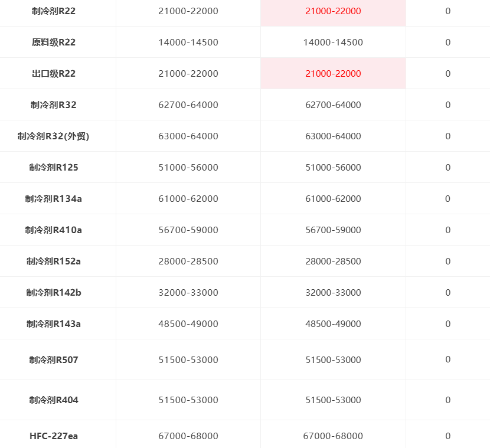This screenshot has height=448, width=490.
Task: Click the highlighted 出口级R22 red price cell
Action: [x=333, y=73]
